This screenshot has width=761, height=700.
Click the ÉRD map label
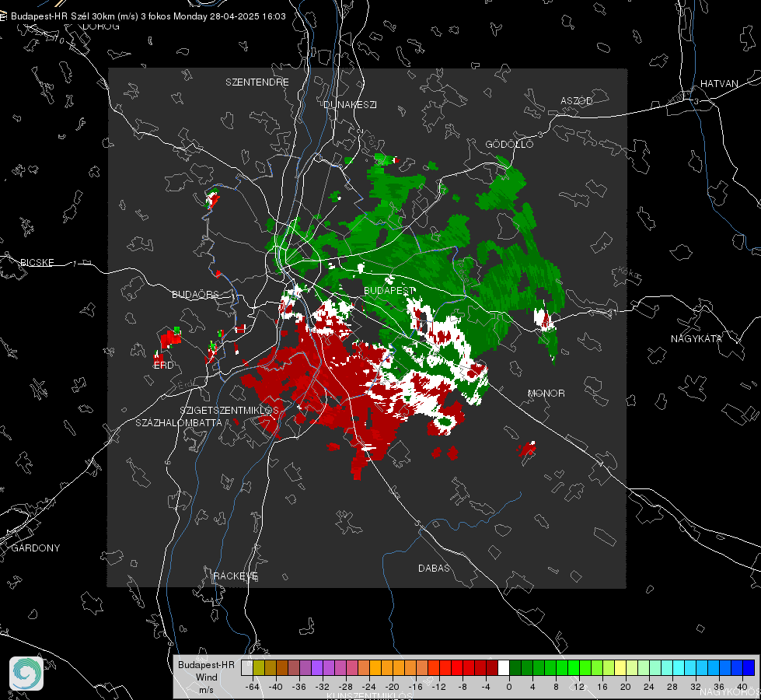(x=163, y=366)
